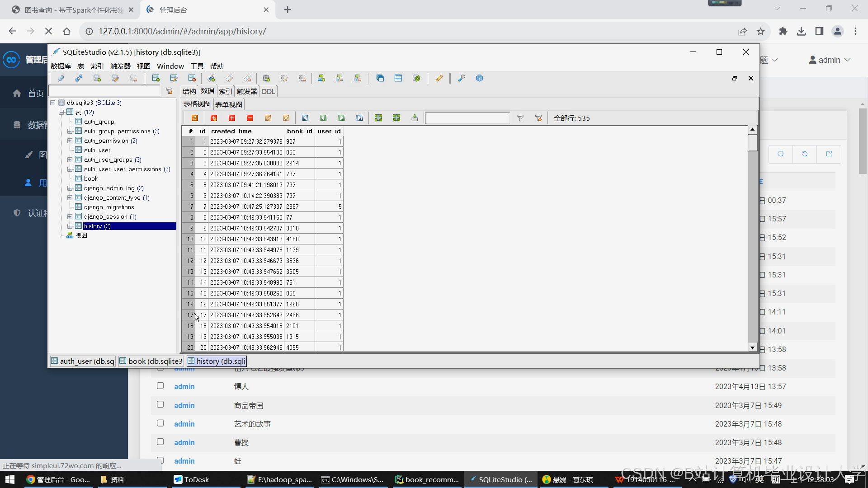Screen dimensions: 868x488
Task: Check the checkbox beside 曹操 row
Action: point(160,441)
